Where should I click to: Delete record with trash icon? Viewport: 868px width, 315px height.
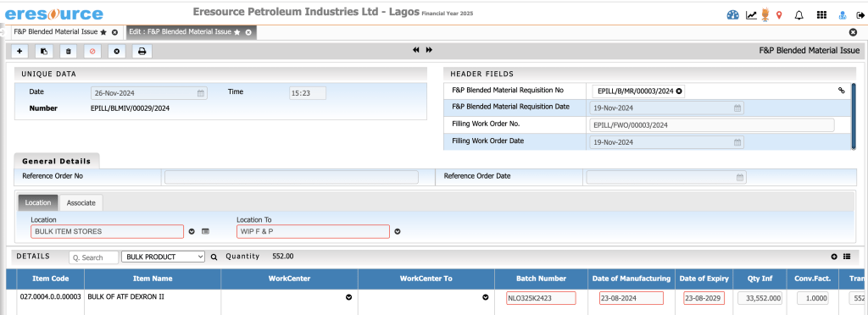68,52
